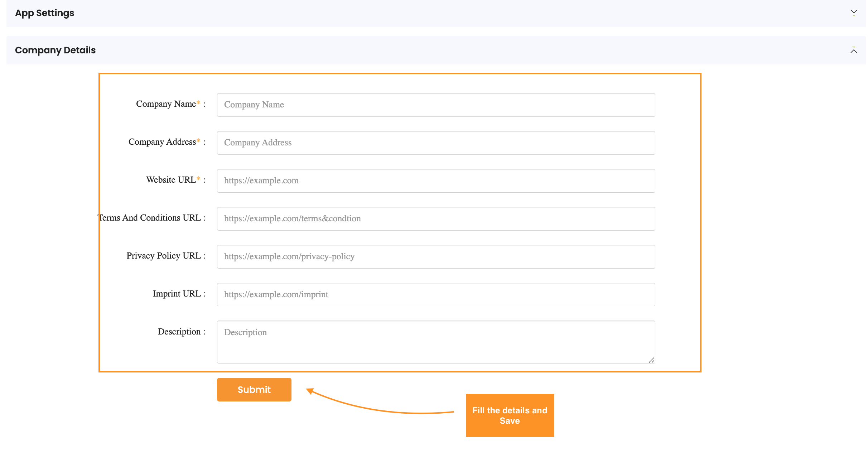Click the Description textarea resize handle
This screenshot has width=868, height=462.
point(651,360)
